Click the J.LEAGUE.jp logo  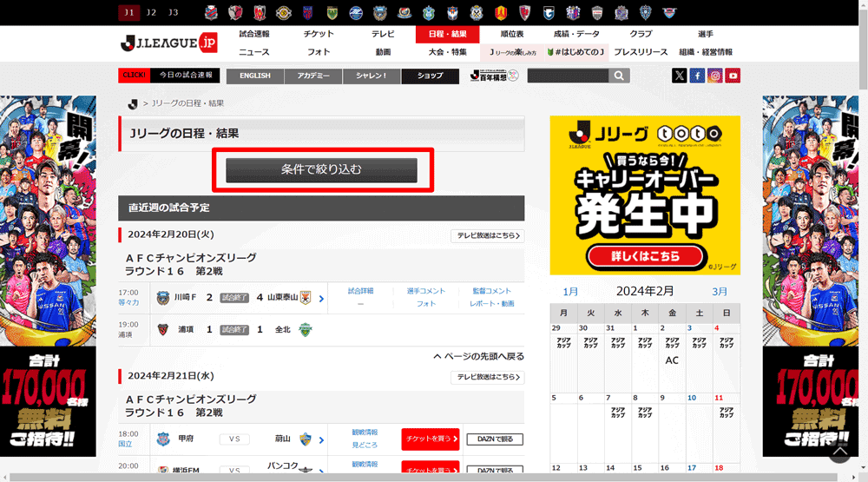click(168, 43)
